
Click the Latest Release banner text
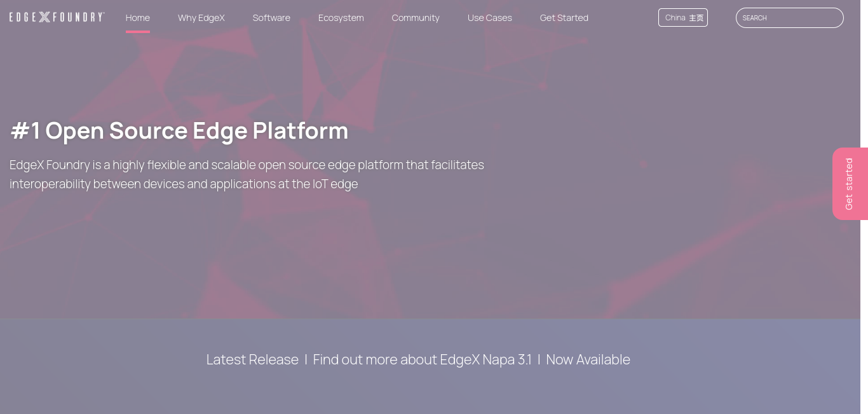[252, 359]
